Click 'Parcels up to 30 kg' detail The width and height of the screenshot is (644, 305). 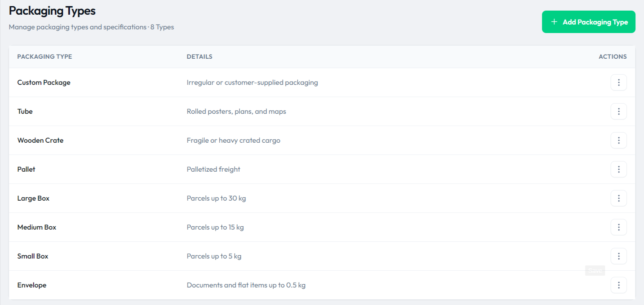point(216,198)
